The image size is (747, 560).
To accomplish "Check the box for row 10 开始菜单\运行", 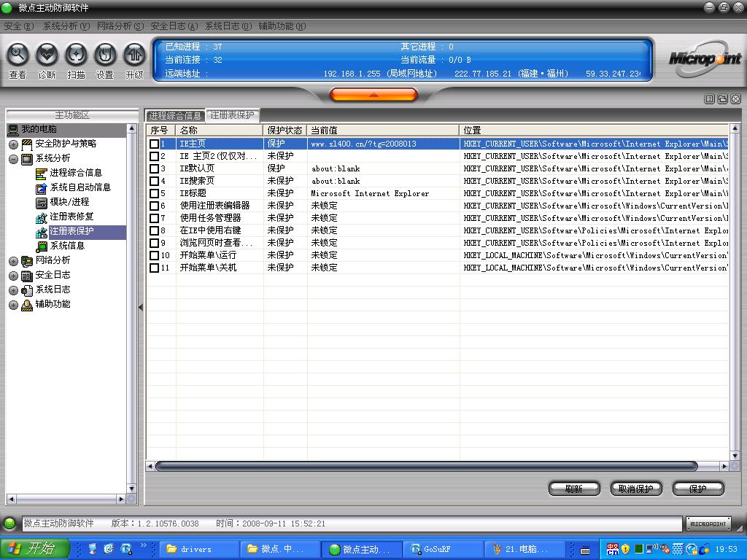I will tap(155, 255).
